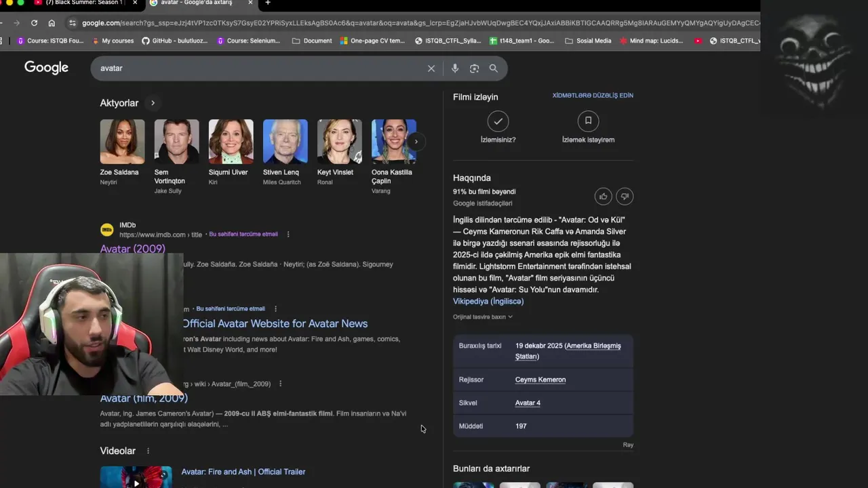Open GitHub bulutluoz bookmark
Image resolution: width=868 pixels, height=488 pixels.
pos(175,41)
